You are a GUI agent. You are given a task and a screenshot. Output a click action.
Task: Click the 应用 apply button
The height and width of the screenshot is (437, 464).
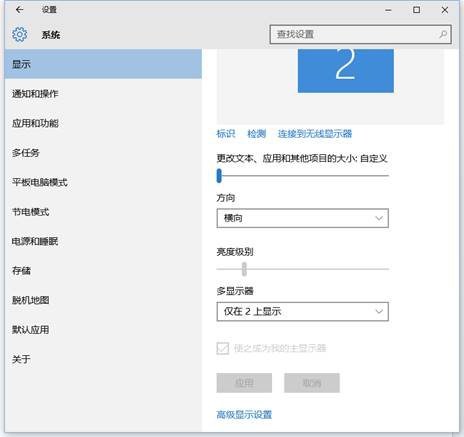tap(244, 383)
